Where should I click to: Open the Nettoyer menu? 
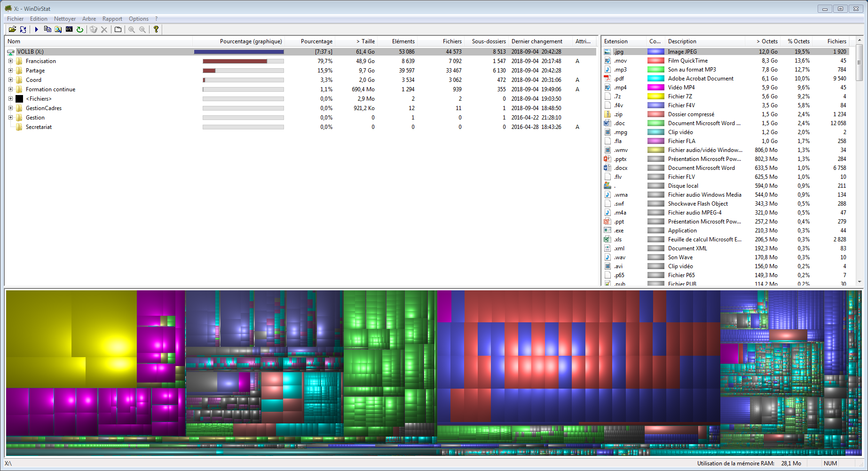tap(64, 19)
